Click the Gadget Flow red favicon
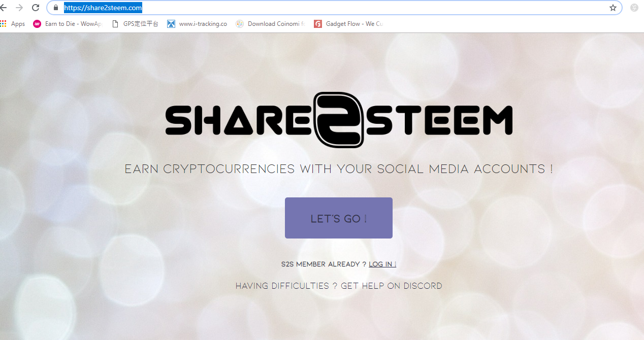This screenshot has width=644, height=340. [x=317, y=24]
